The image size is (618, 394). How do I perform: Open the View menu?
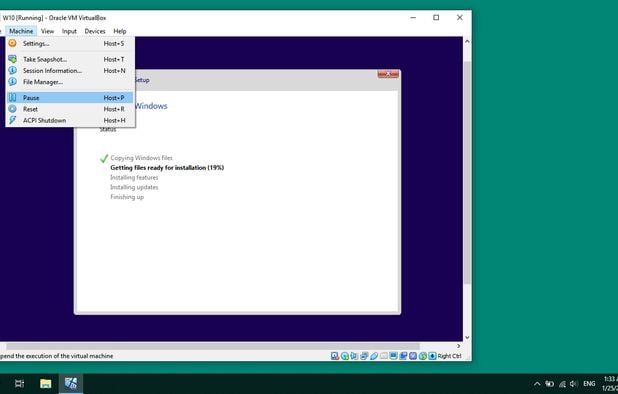pos(47,31)
